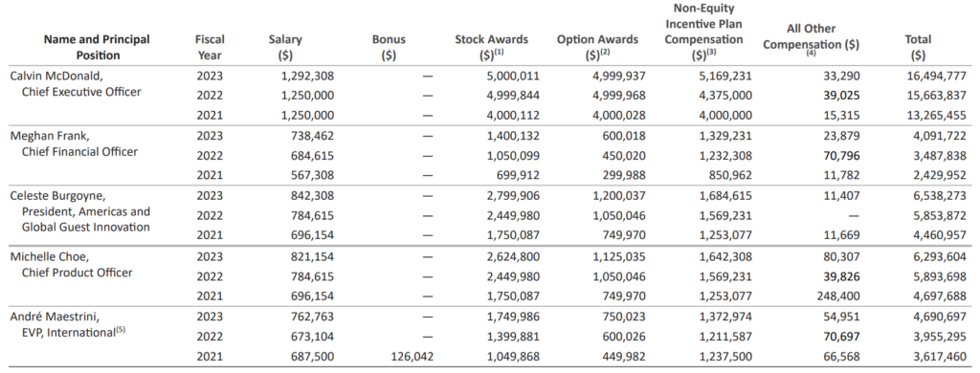This screenshot has width=980, height=373.
Task: Click the Fiscal Year column header
Action: tap(210, 47)
